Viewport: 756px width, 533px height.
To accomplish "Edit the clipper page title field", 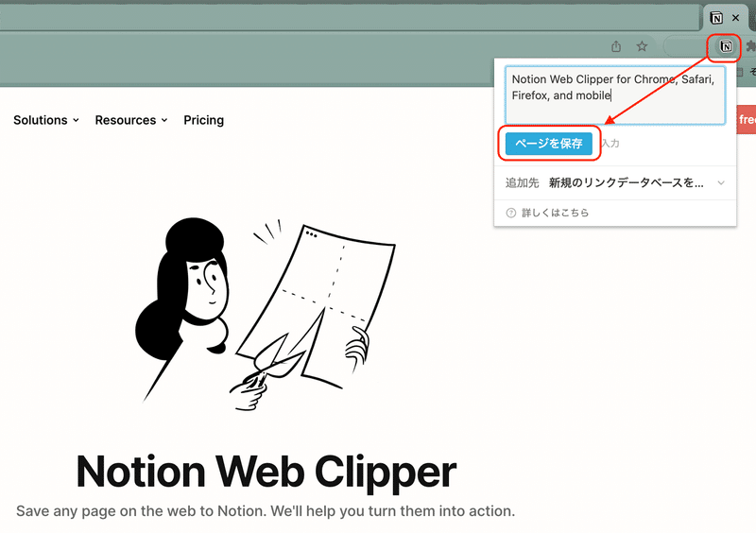I will [x=615, y=95].
